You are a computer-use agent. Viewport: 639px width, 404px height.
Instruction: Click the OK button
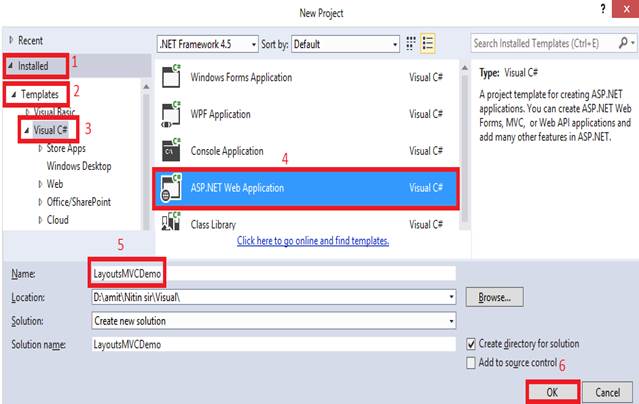[x=552, y=392]
